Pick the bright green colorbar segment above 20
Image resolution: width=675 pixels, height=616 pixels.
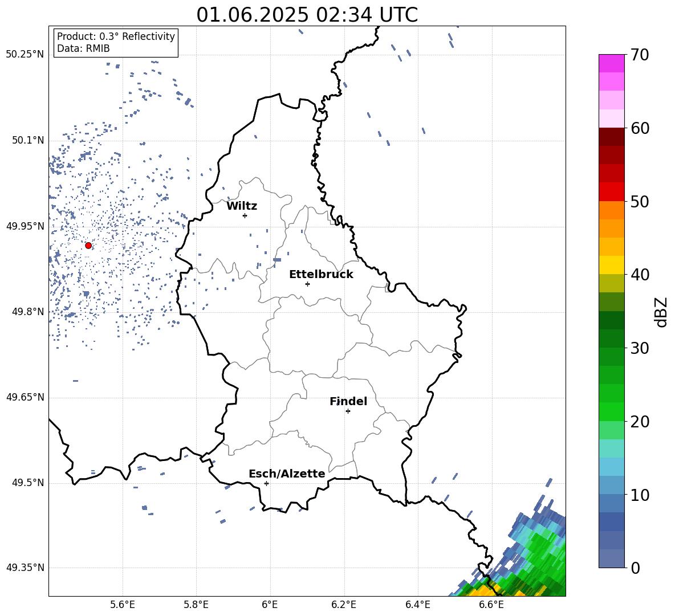pos(612,411)
